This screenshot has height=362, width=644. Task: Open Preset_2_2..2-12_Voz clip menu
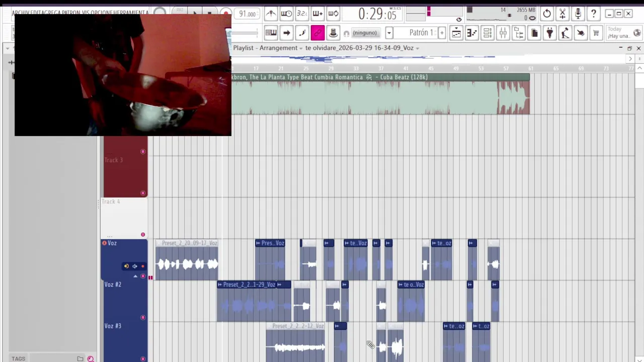(269, 326)
